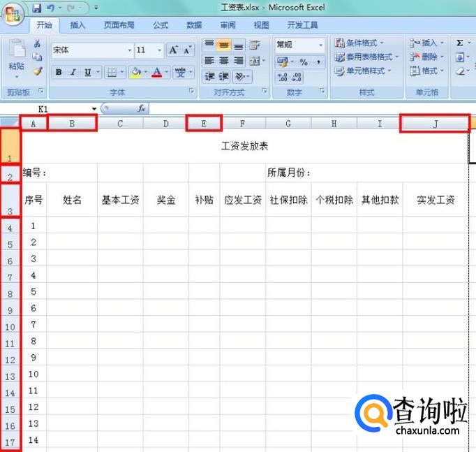Set bottom vertical alignment

click(x=238, y=45)
